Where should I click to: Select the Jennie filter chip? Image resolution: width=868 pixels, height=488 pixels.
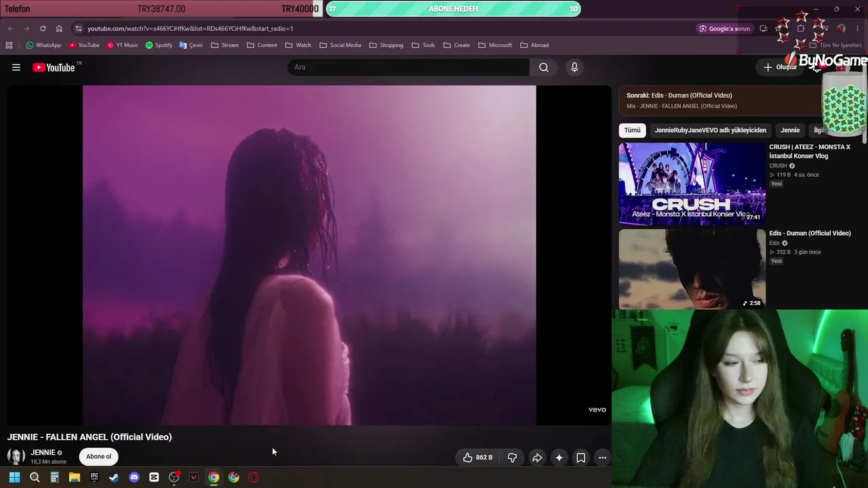click(790, 130)
